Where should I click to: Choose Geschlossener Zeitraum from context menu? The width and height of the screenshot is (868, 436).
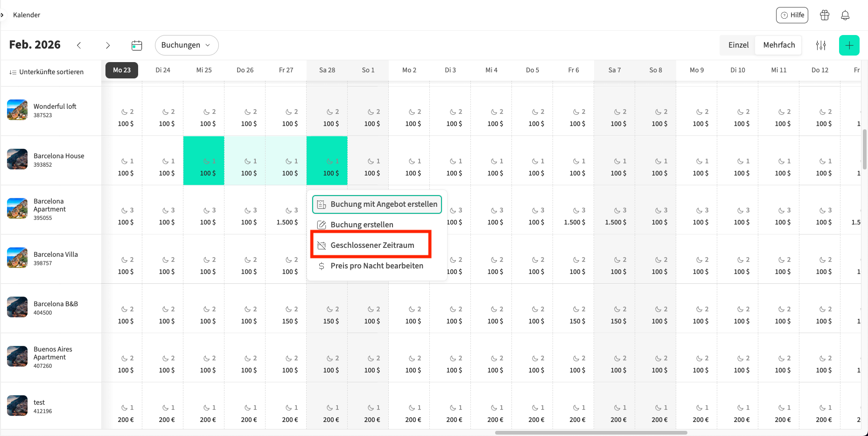[x=371, y=245]
